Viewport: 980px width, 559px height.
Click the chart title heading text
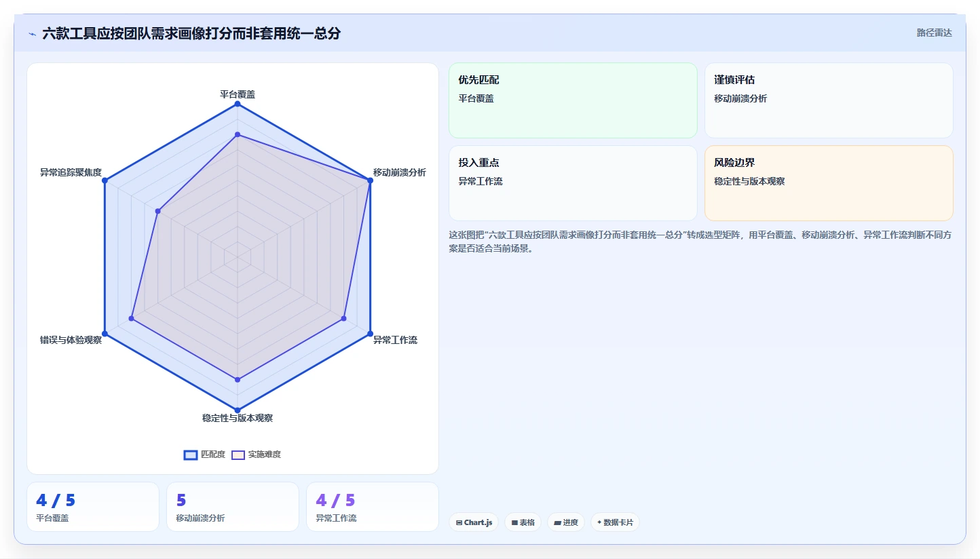click(191, 33)
